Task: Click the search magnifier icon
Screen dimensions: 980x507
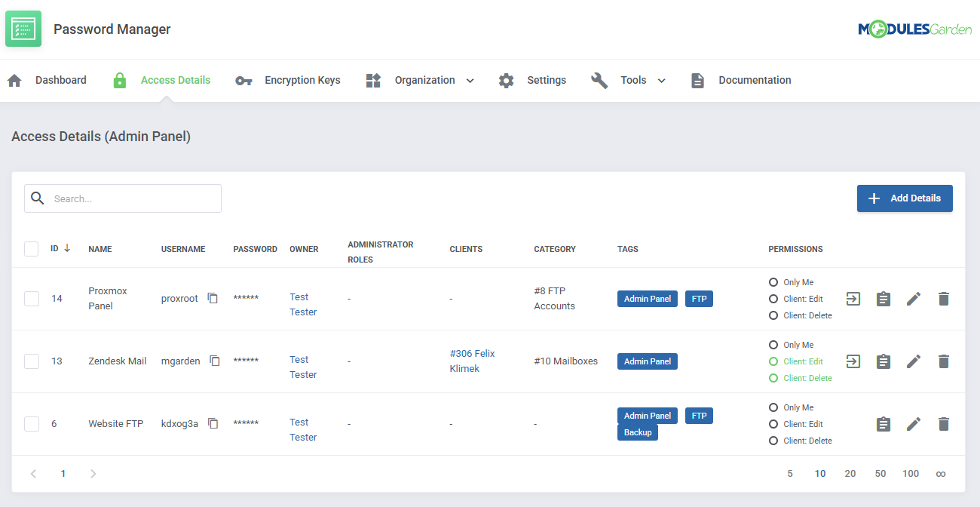Action: (x=38, y=198)
